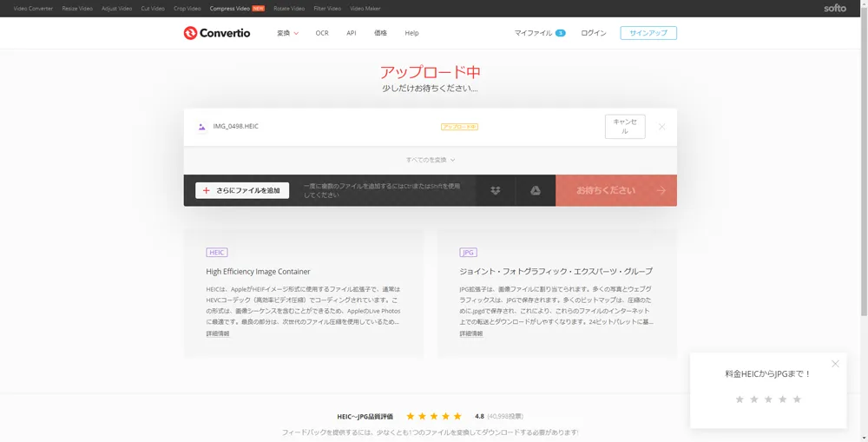Open the 価格 pricing page
Viewport: 868px width, 442px height.
380,33
